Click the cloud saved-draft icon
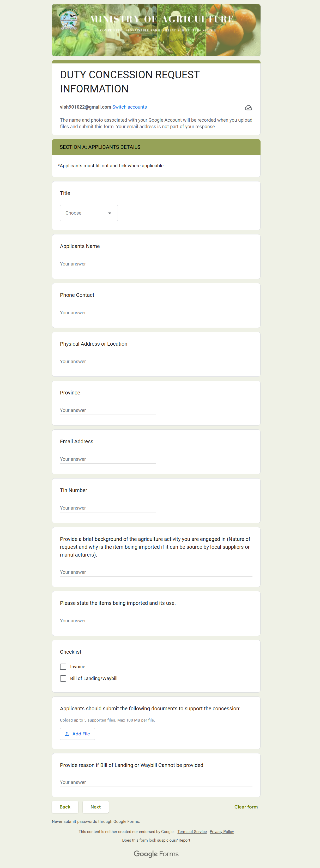The height and width of the screenshot is (868, 320). pos(248,108)
